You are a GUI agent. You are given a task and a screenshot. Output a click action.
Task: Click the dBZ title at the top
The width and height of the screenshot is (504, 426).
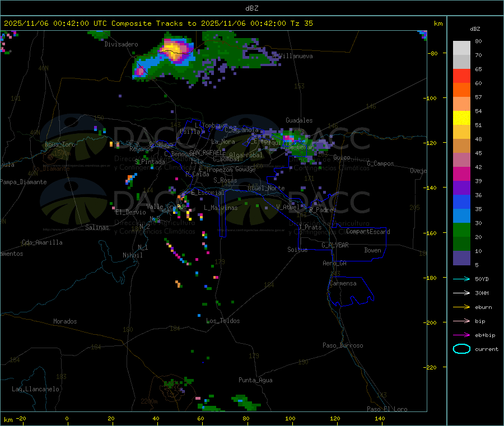(x=251, y=8)
